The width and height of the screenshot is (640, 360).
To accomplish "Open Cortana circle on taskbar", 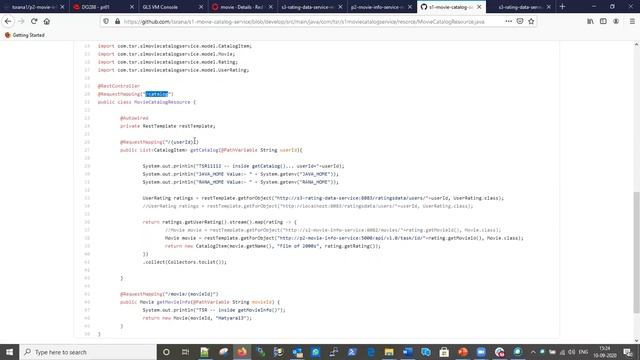I will tap(166, 352).
